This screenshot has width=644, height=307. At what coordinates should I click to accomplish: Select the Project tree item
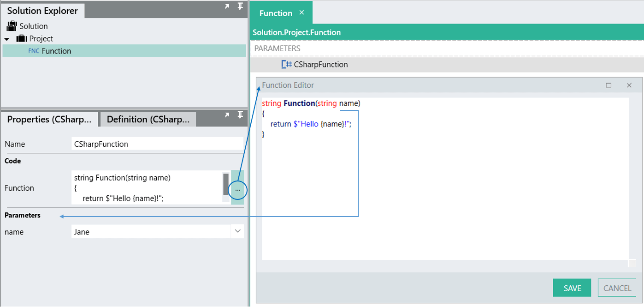pos(41,39)
